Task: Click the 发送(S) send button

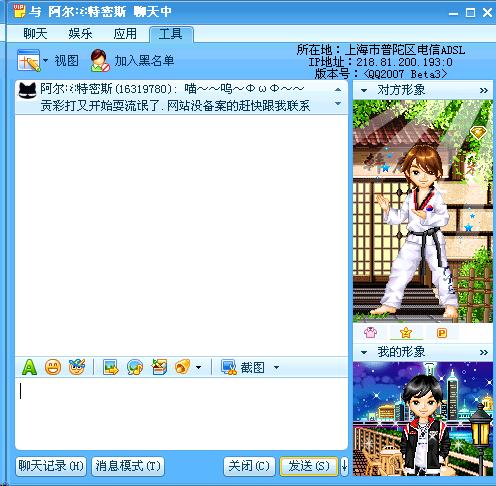Action: (x=309, y=466)
